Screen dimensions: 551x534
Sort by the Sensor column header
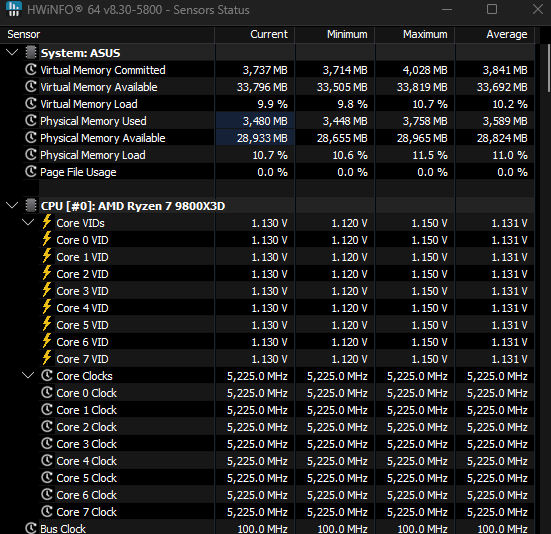tap(107, 34)
